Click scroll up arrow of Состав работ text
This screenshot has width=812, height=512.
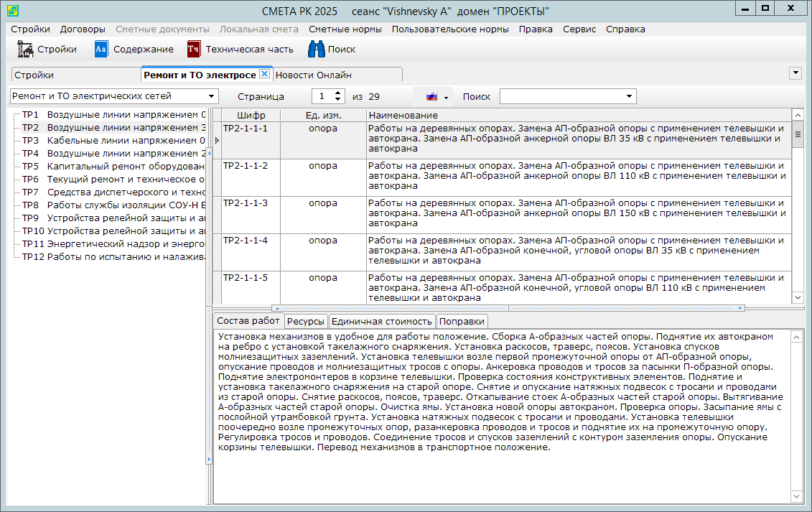coord(797,337)
